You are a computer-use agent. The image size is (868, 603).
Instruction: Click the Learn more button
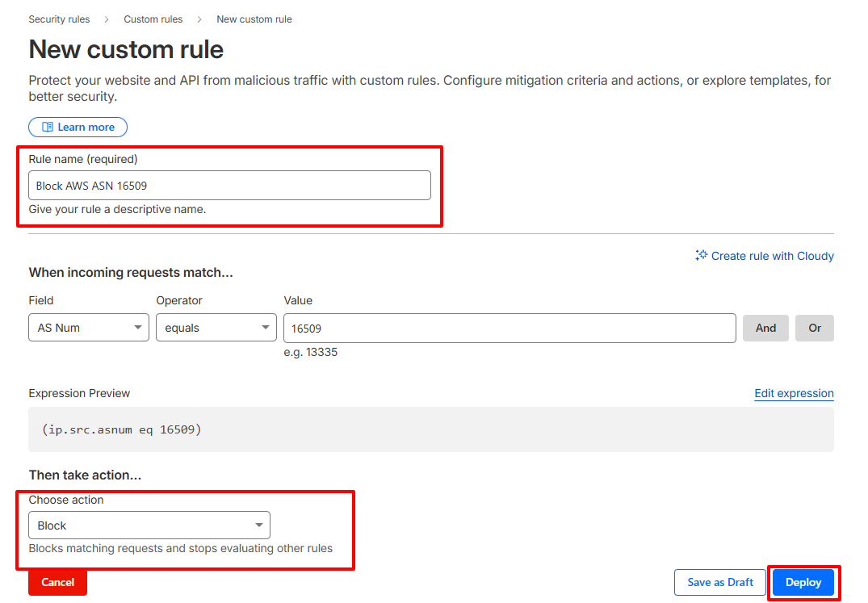(x=78, y=127)
